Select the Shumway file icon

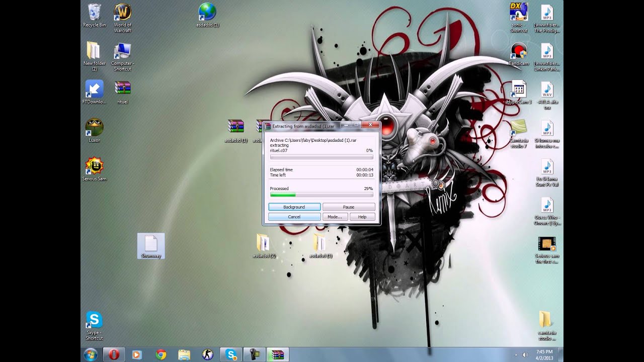(x=151, y=246)
